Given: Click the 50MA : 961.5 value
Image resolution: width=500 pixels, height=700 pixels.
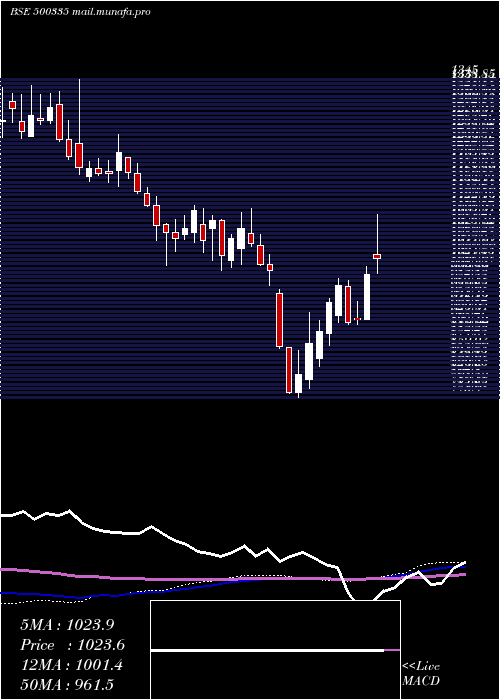Looking at the screenshot, I should pyautogui.click(x=69, y=685).
